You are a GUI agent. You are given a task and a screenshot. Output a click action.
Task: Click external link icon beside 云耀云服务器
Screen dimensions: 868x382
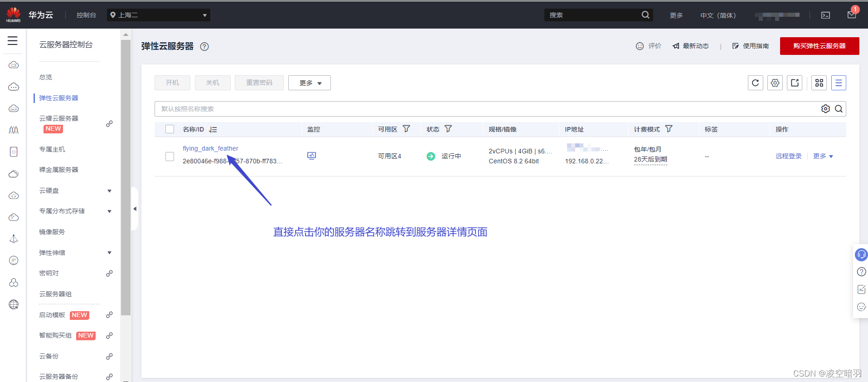109,124
